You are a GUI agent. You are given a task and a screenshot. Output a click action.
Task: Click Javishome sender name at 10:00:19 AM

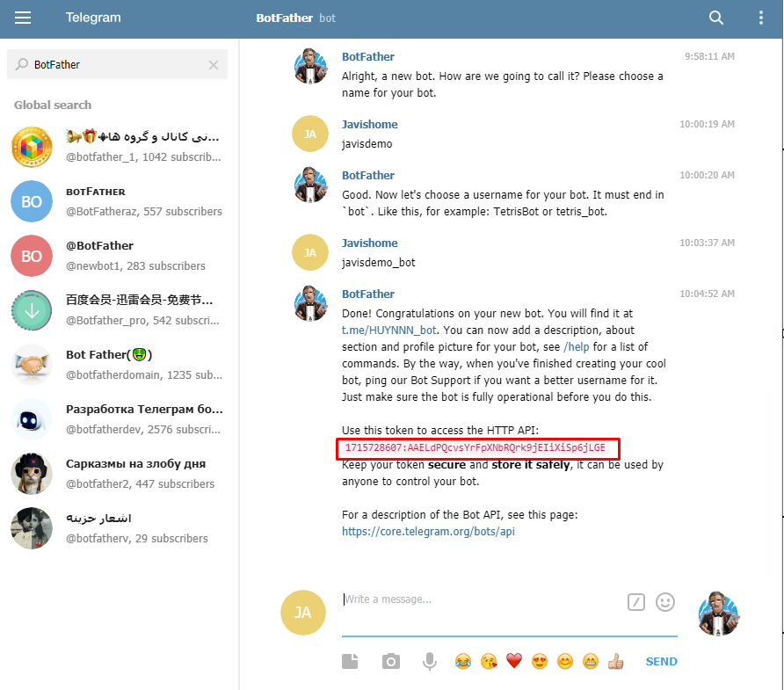pyautogui.click(x=369, y=125)
